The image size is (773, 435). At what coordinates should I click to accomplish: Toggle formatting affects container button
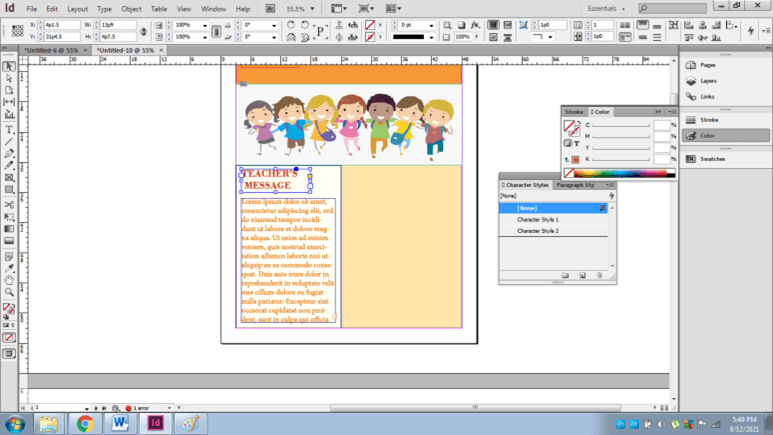568,144
